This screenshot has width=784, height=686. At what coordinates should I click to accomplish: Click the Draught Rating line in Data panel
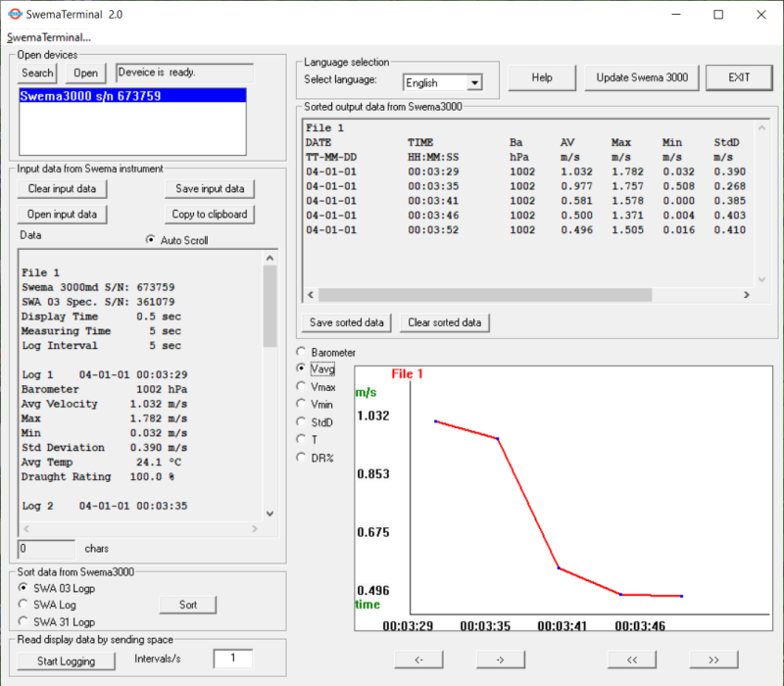(x=98, y=477)
